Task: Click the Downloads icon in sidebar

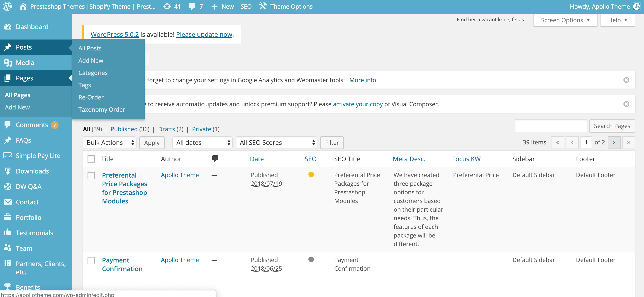Action: [8, 171]
